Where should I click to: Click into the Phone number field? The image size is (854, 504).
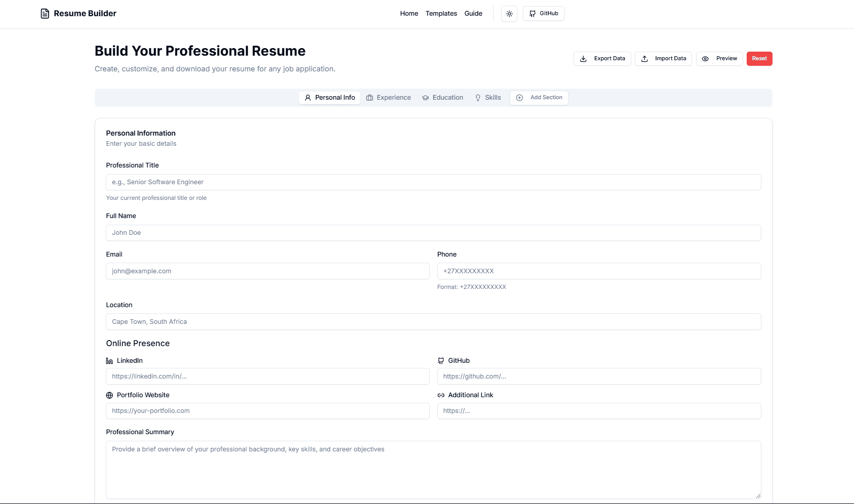(x=599, y=271)
